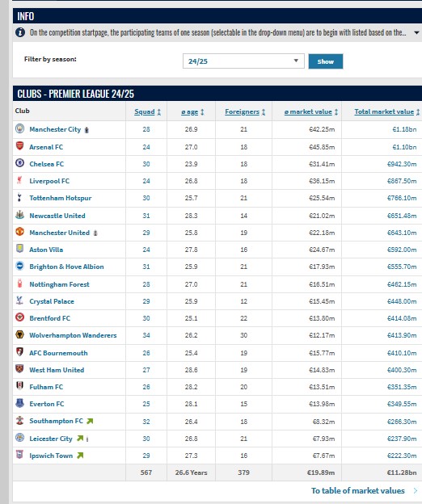Open the Liverpool FC club link
The width and height of the screenshot is (422, 504).
coord(49,181)
